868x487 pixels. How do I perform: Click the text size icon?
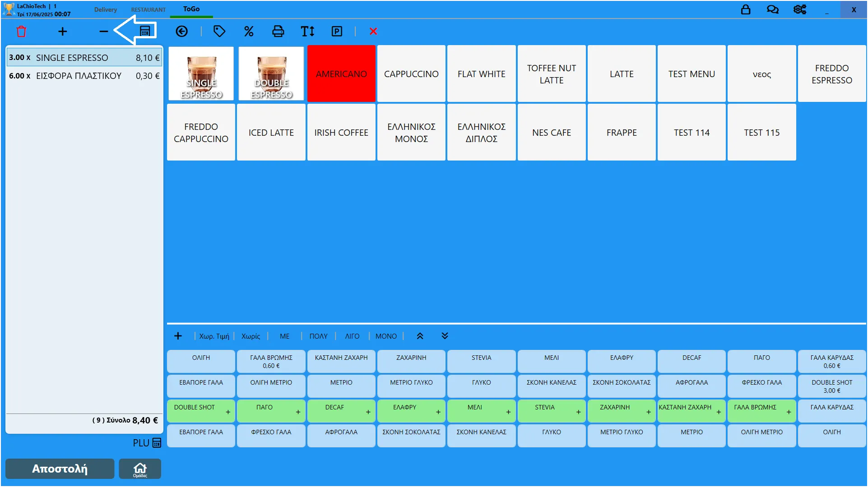307,31
